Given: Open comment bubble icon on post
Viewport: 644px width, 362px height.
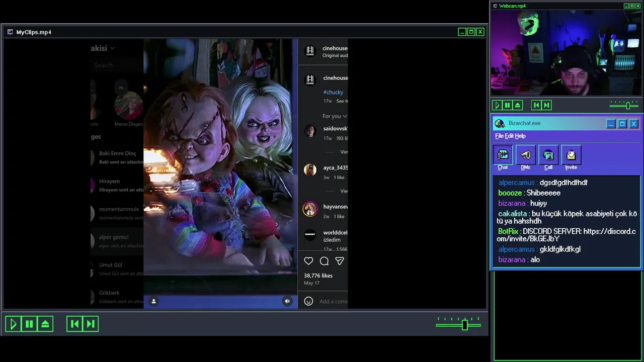Looking at the screenshot, I should (x=324, y=261).
